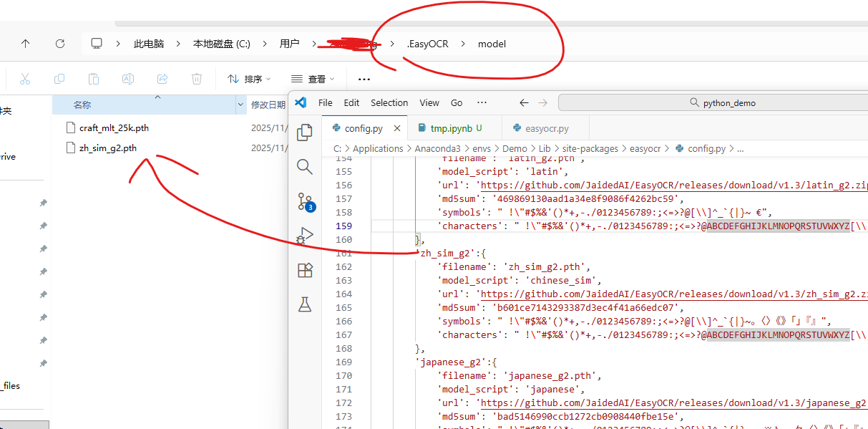Open Extensions view in activity bar
868x429 pixels.
click(x=305, y=270)
